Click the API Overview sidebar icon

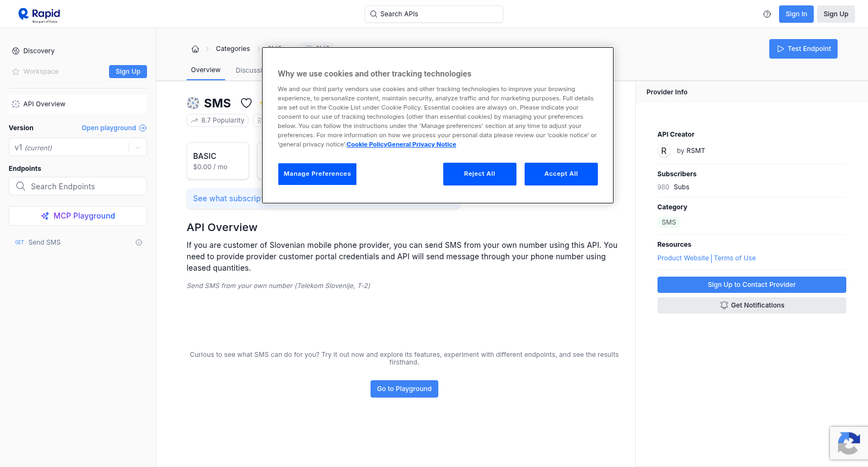16,104
